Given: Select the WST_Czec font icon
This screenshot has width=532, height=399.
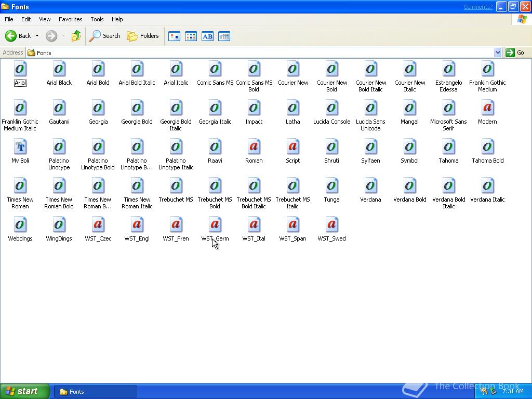Looking at the screenshot, I should coord(98,225).
